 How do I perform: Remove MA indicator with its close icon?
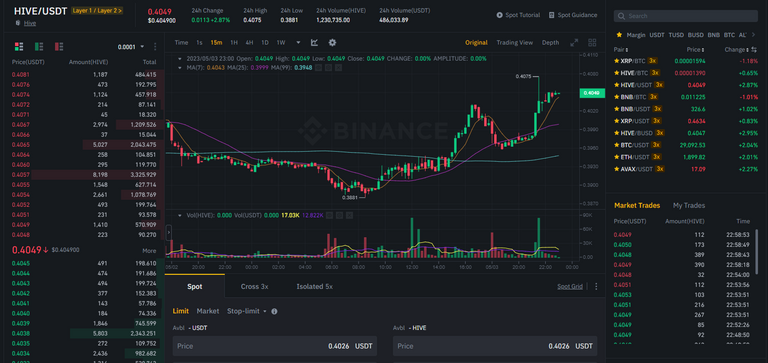[337, 67]
